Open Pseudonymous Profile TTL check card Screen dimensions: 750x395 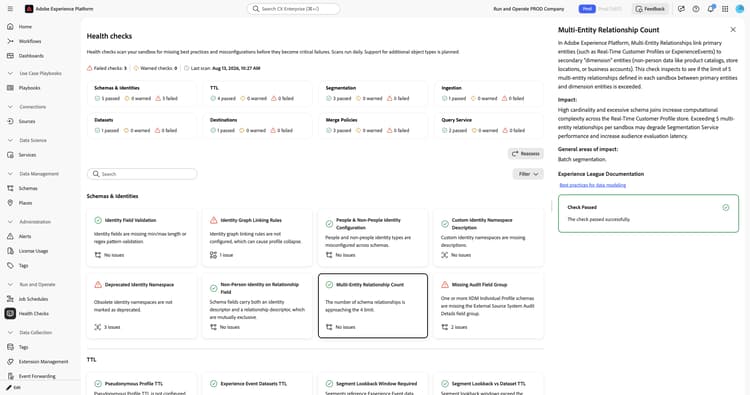point(142,384)
